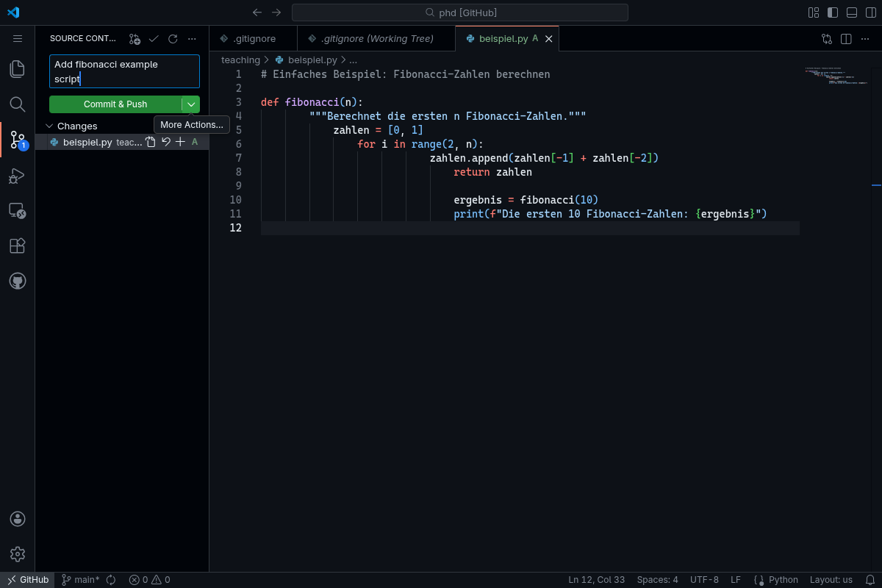Screen dimensions: 882x588
Task: Open editor more actions ellipsis
Action: [x=865, y=38]
